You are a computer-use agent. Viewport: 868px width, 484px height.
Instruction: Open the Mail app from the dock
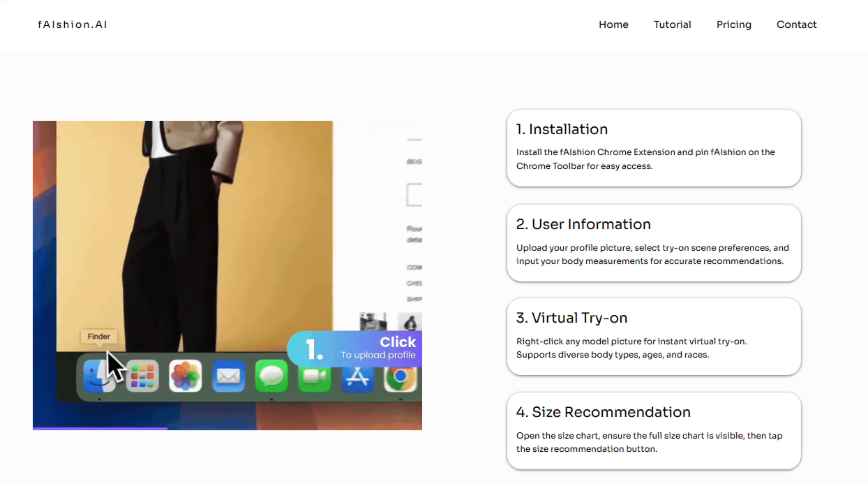(x=228, y=375)
